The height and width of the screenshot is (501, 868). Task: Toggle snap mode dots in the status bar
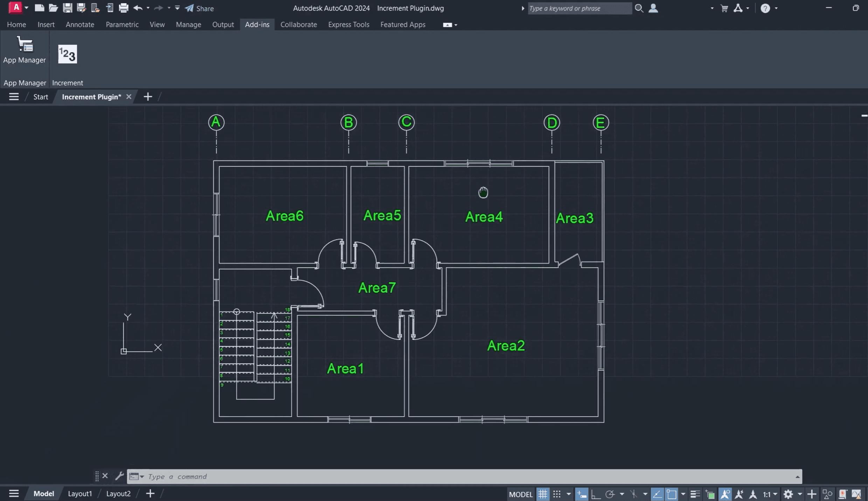pos(557,494)
